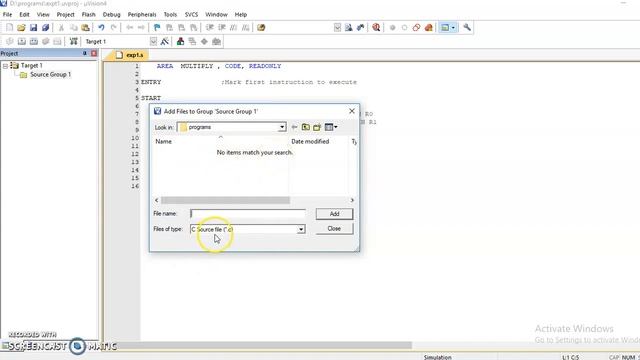The image size is (640, 360).
Task: Open Manage Project Items cubes icon
Action: (180, 42)
